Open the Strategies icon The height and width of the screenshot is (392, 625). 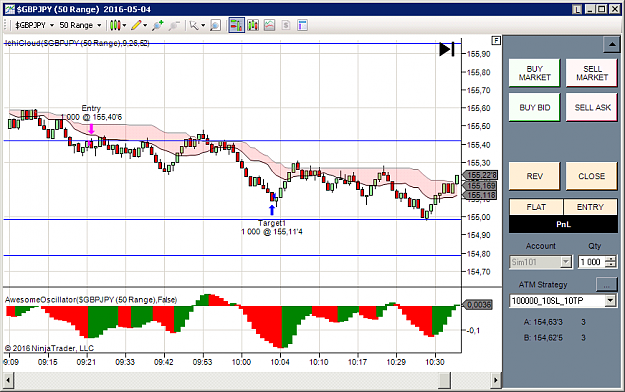pos(286,26)
